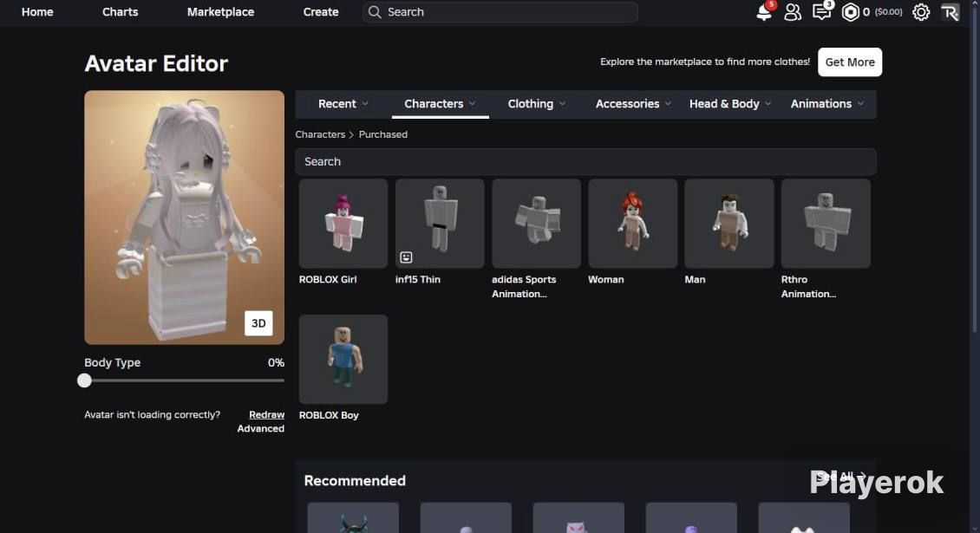Expand the Animations dropdown
980x533 pixels.
point(826,104)
